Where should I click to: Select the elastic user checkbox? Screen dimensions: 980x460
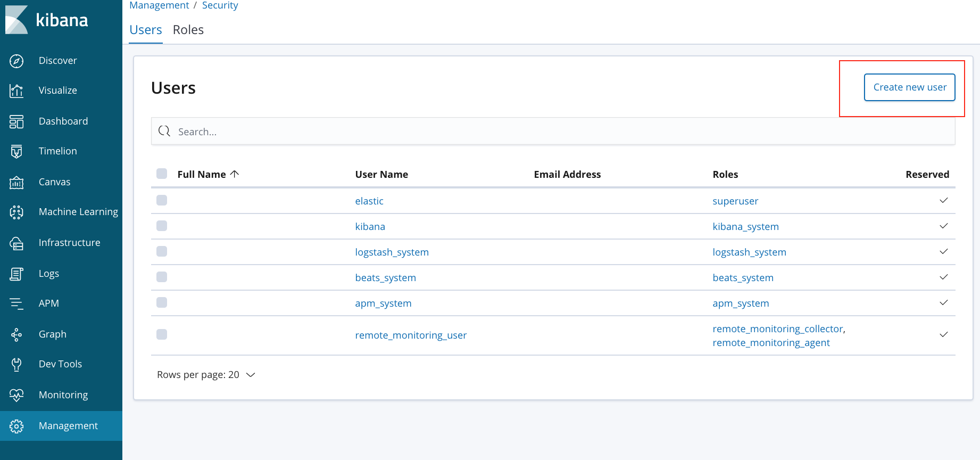[162, 200]
